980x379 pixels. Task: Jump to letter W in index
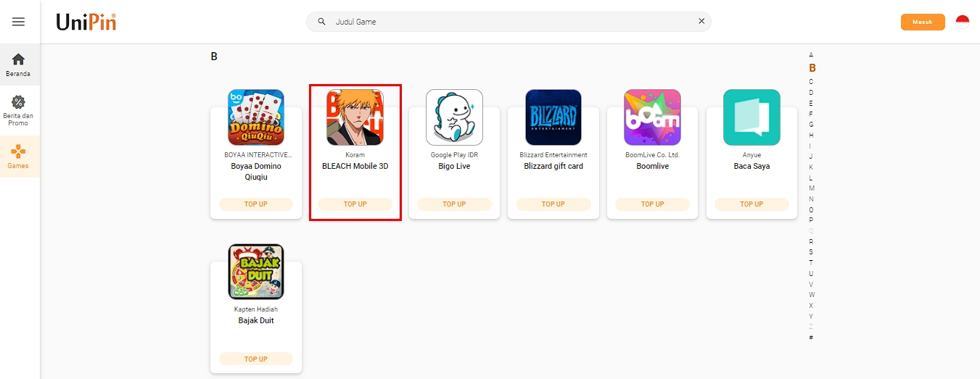tap(812, 295)
